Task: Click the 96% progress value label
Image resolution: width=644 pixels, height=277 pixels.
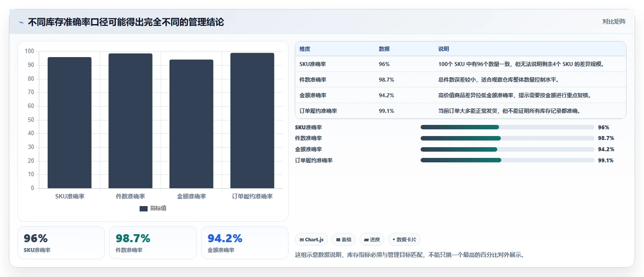Action: (x=603, y=128)
